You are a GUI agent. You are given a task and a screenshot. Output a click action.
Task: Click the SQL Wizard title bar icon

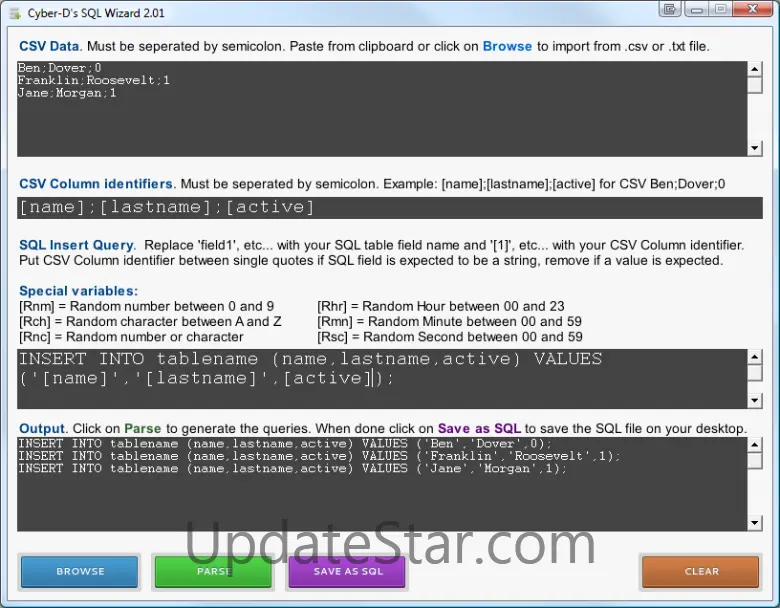[x=15, y=13]
